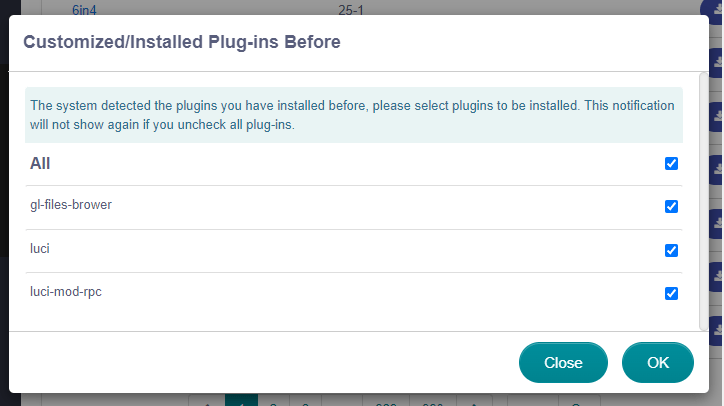Untick the luci plug-in checkbox

click(x=671, y=250)
